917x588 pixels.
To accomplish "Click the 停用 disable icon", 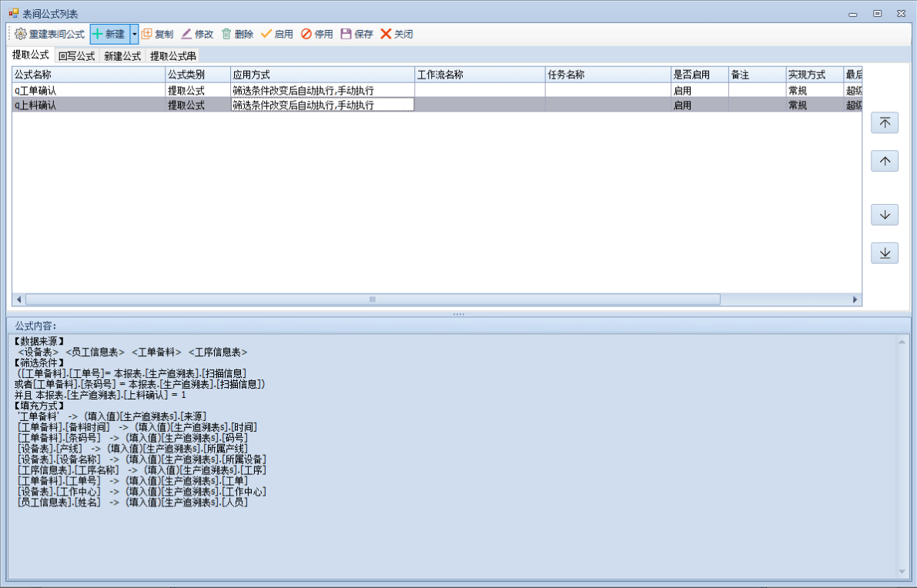I will [x=306, y=34].
